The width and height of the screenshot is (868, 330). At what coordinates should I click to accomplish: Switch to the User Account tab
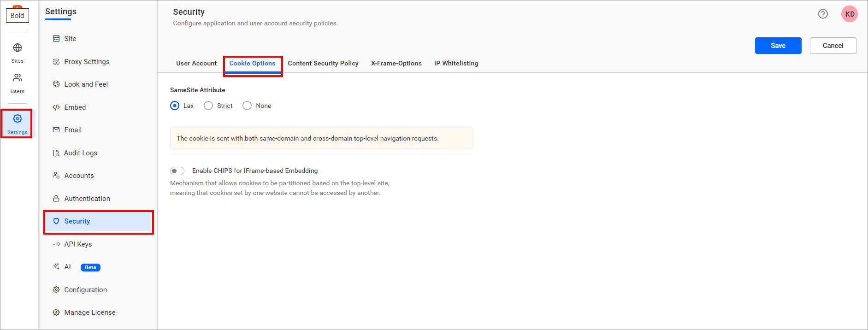[196, 64]
